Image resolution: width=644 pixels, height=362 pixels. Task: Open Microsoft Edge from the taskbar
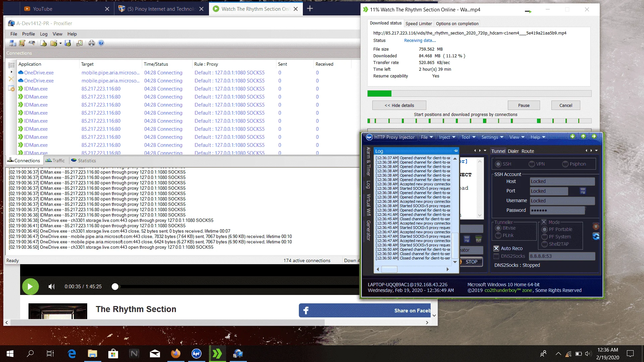[72, 354]
